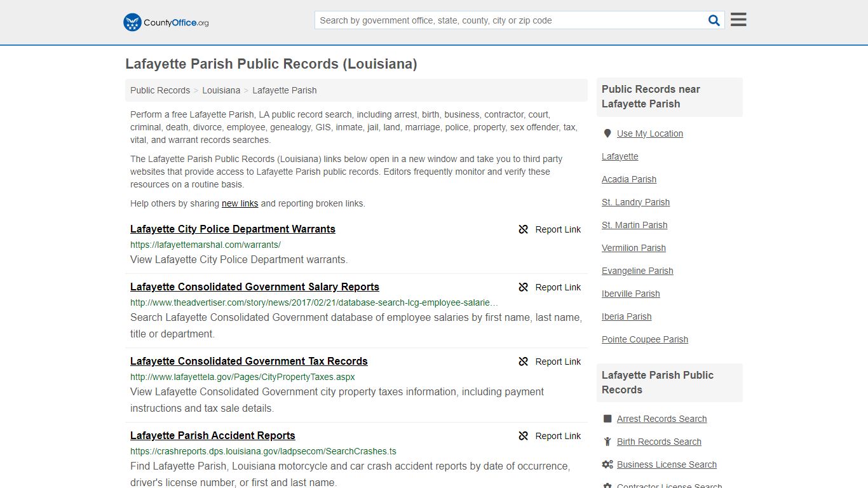Click the Use My Location pin icon
Image resolution: width=868 pixels, height=488 pixels.
607,133
